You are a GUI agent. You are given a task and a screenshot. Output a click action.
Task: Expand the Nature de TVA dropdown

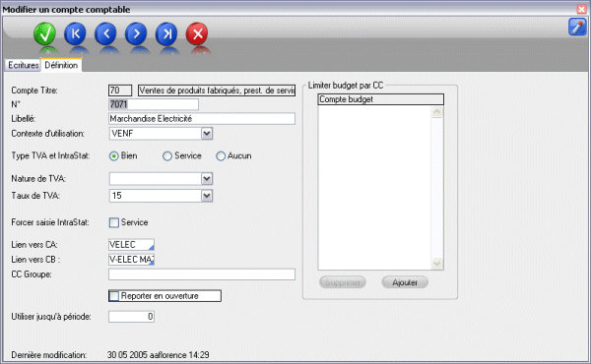(207, 179)
